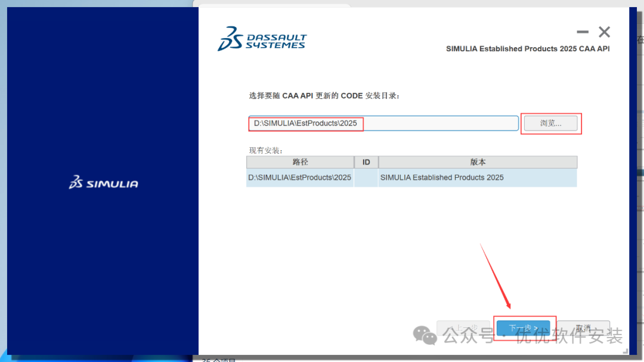This screenshot has height=362, width=644.
Task: Click the Dassault Systèmes logo
Action: 262,39
